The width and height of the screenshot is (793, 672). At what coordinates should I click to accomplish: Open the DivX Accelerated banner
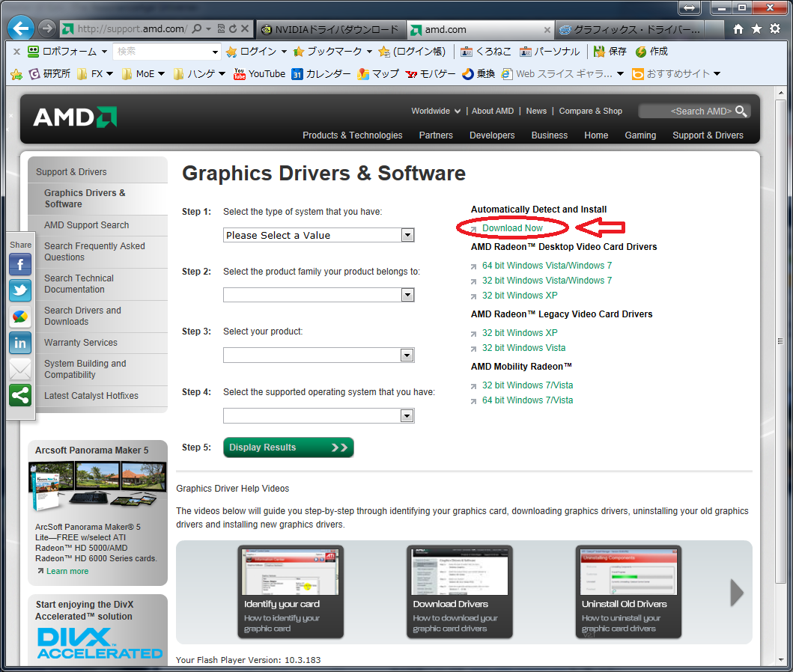coord(97,632)
